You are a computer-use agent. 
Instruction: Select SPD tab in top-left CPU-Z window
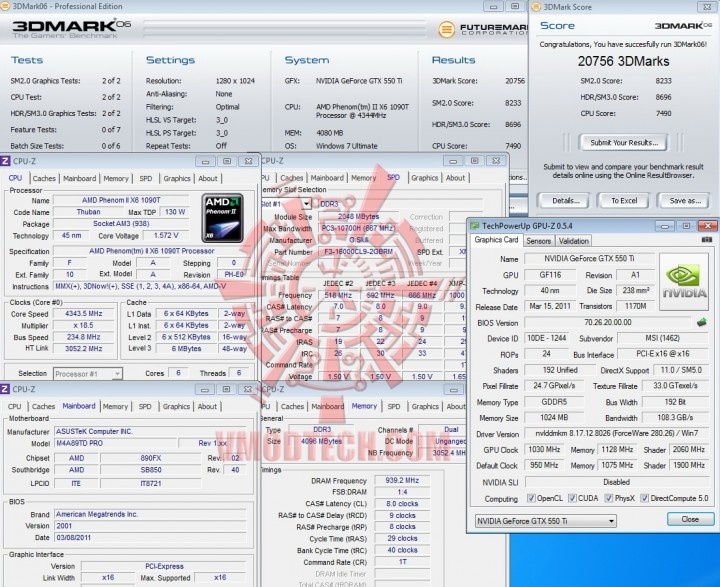click(146, 178)
